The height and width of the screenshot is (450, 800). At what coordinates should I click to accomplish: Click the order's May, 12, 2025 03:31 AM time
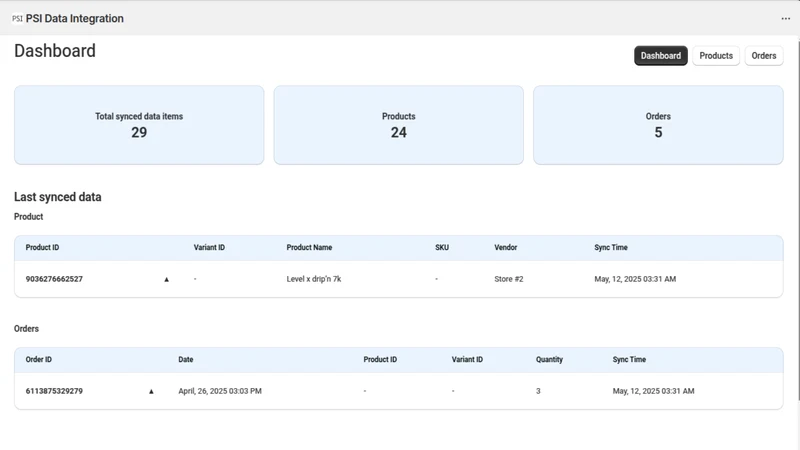click(654, 391)
